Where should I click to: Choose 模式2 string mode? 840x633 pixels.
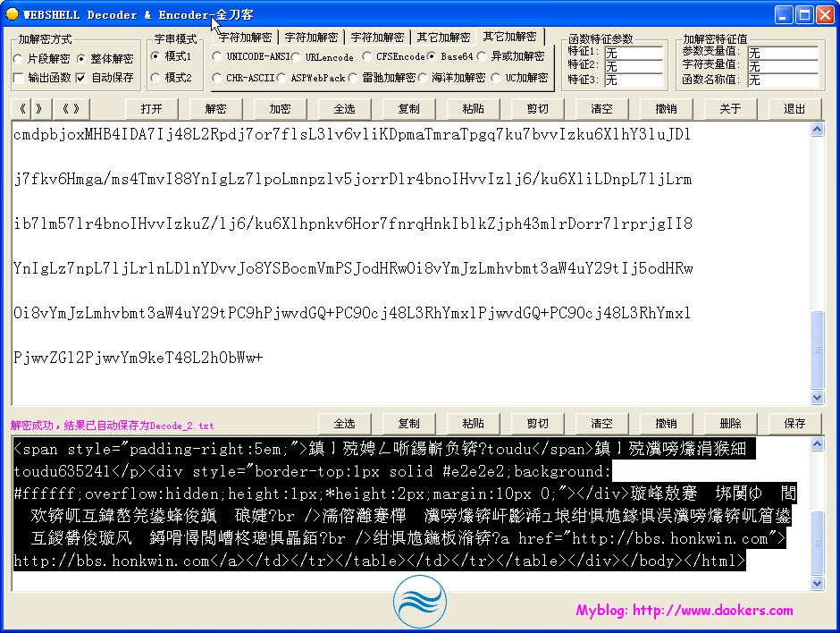tap(172, 78)
